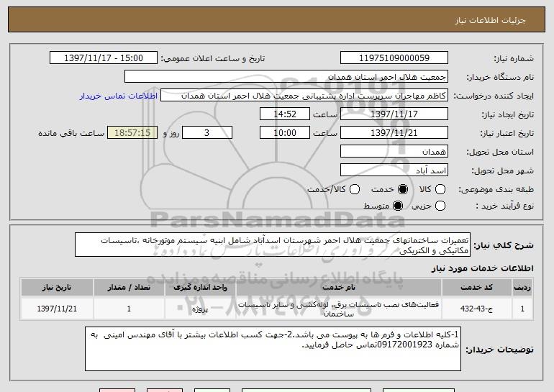This screenshot has width=554, height=392.
Task: Click the general need description text box
Action: (x=273, y=245)
